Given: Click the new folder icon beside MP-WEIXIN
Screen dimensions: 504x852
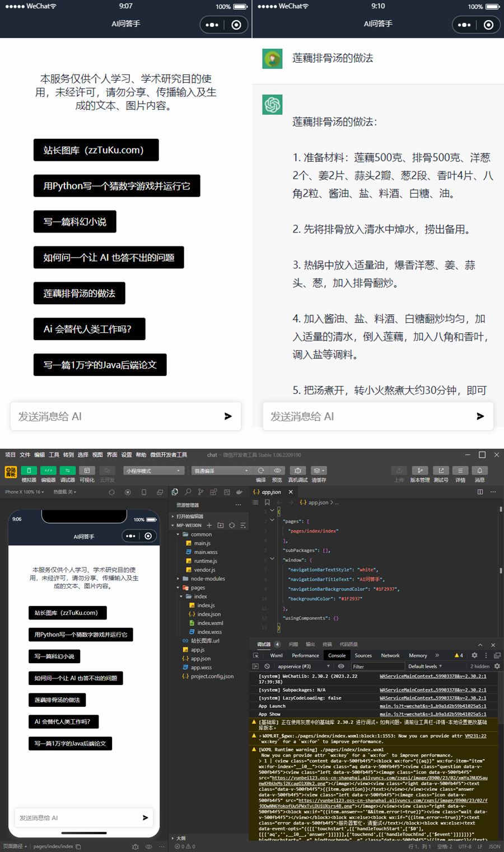Looking at the screenshot, I should [221, 525].
